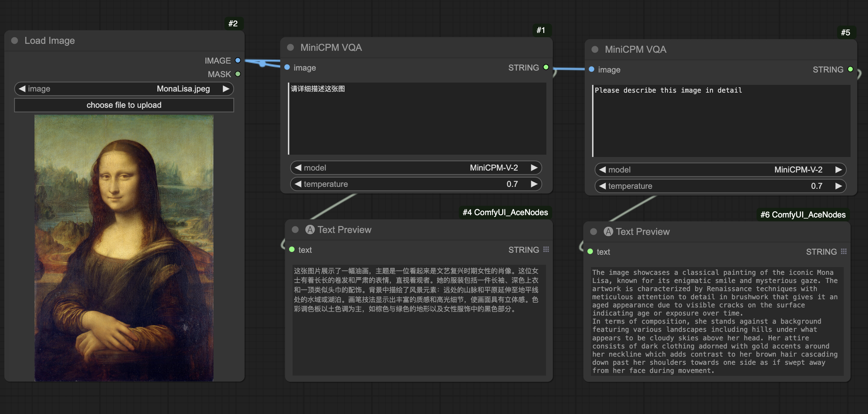This screenshot has height=414, width=868.
Task: Select Text Preview title of node #4
Action: 344,229
